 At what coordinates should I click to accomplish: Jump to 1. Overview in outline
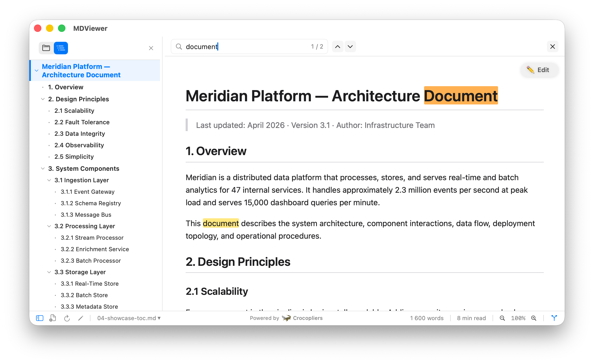66,87
